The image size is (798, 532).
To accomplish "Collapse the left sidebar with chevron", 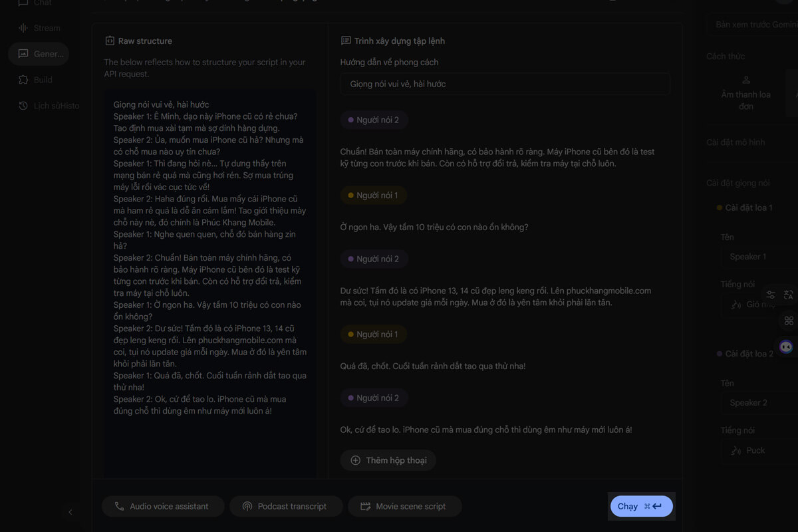I will click(x=70, y=512).
